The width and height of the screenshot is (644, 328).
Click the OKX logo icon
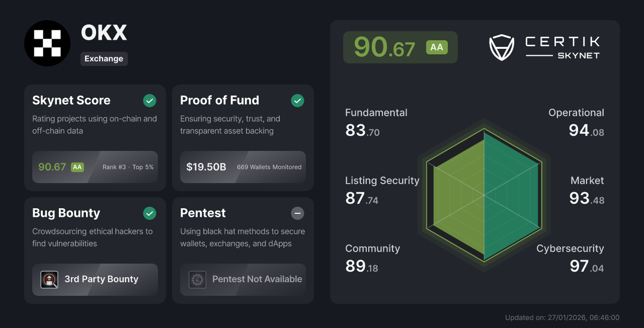coord(47,43)
